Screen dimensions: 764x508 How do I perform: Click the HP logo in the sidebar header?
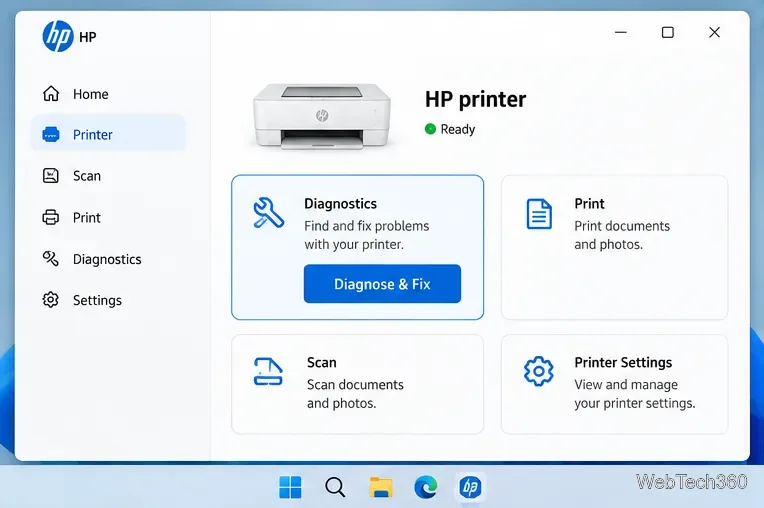click(x=57, y=37)
